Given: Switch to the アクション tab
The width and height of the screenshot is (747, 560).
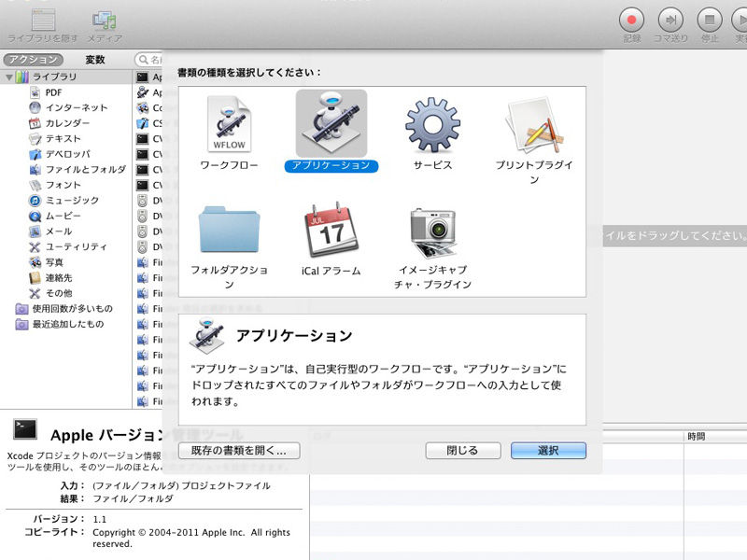Looking at the screenshot, I should [x=33, y=60].
